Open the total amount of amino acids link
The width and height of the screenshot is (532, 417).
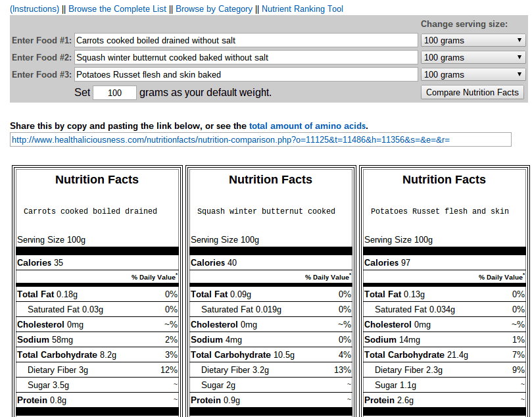(307, 126)
